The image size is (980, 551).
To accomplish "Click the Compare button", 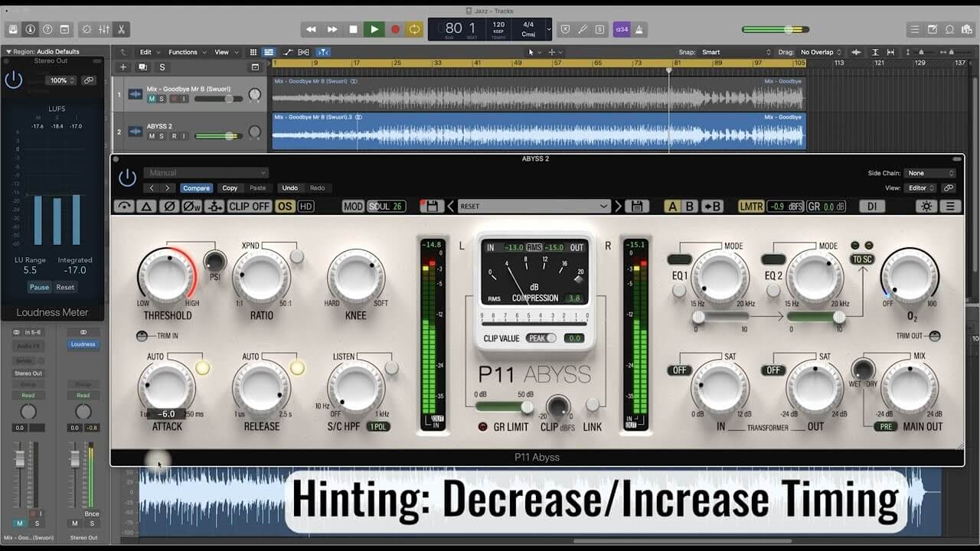I will [196, 188].
